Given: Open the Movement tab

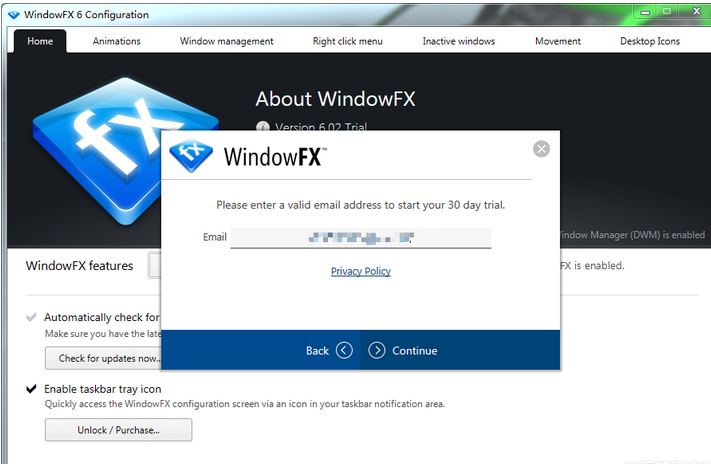Looking at the screenshot, I should pyautogui.click(x=558, y=41).
